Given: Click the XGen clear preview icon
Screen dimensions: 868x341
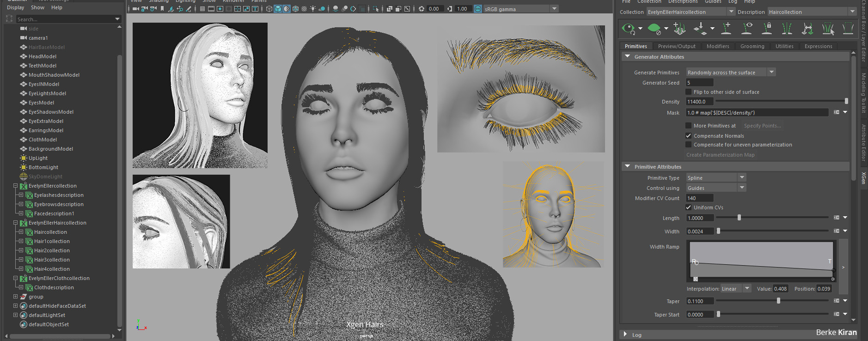Looking at the screenshot, I should click(x=654, y=29).
